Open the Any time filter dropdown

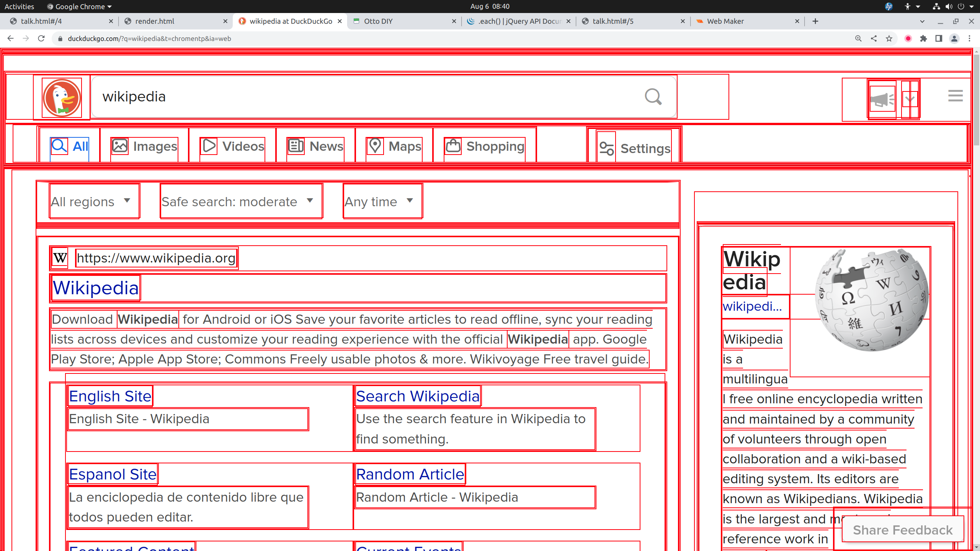380,201
